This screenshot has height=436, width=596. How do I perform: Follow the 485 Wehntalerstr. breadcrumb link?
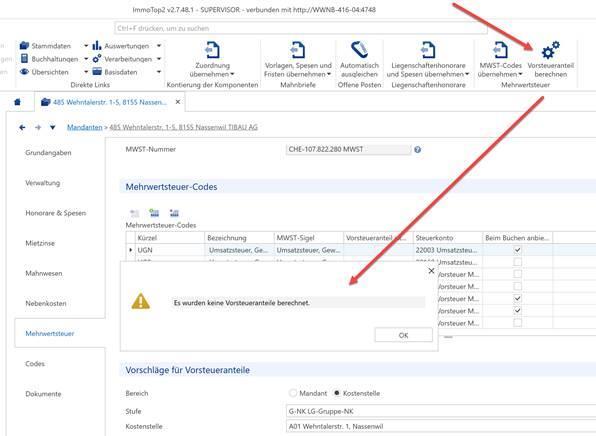(183, 127)
